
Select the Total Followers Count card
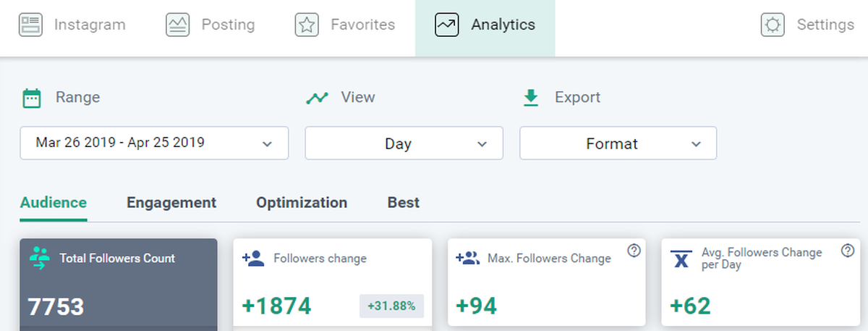tap(119, 284)
